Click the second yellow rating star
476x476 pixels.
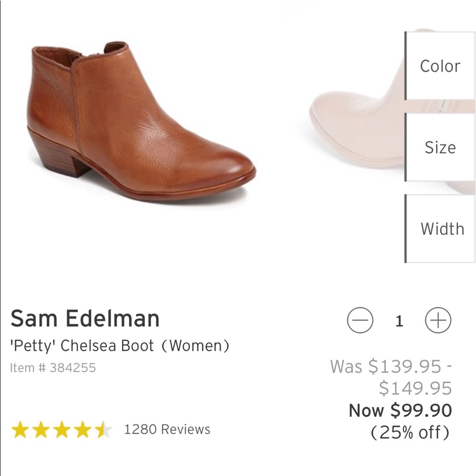pos(41,427)
